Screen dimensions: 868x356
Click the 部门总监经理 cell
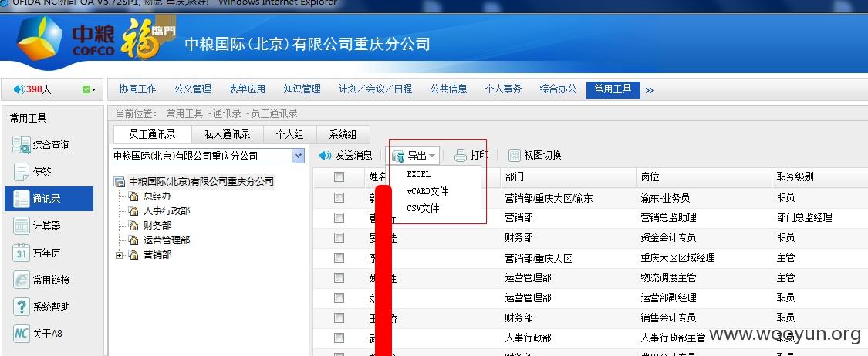tap(804, 218)
